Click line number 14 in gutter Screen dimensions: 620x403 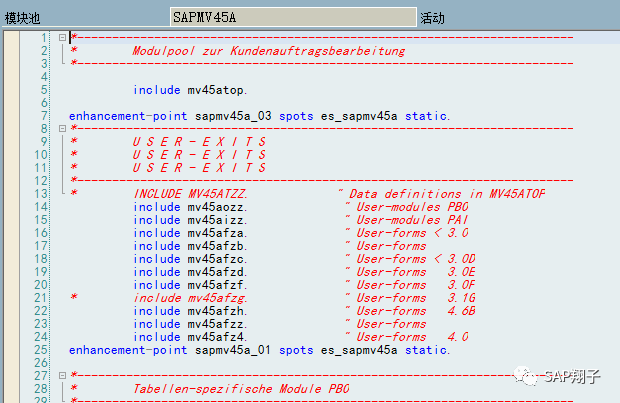tap(41, 207)
